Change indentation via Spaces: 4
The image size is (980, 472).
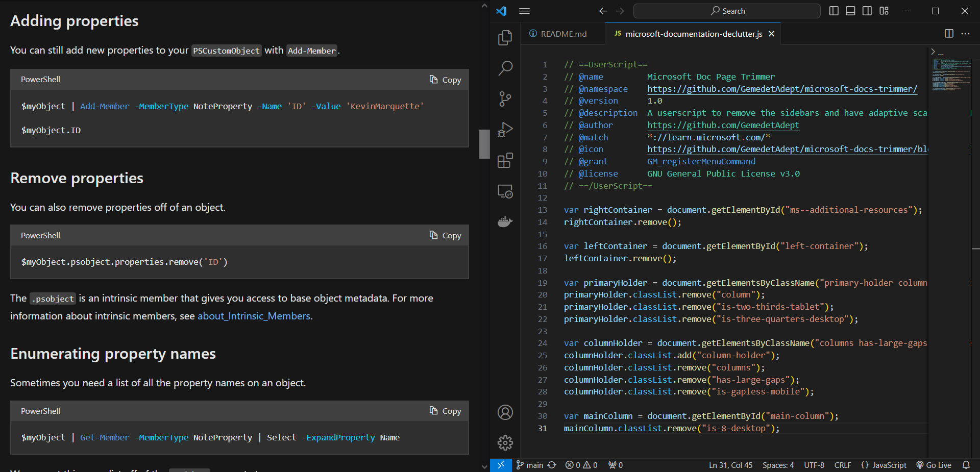pos(778,465)
